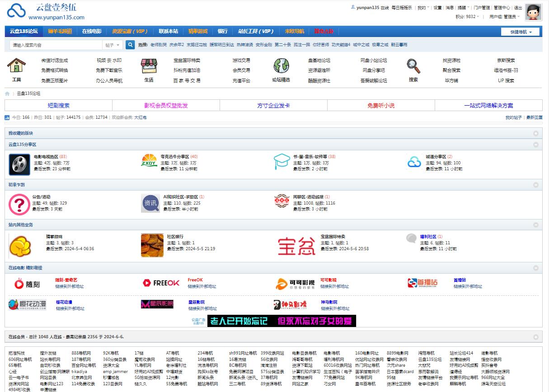This screenshot has width=549, height=392.
Task: Click the search content input field
Action: coord(56,45)
